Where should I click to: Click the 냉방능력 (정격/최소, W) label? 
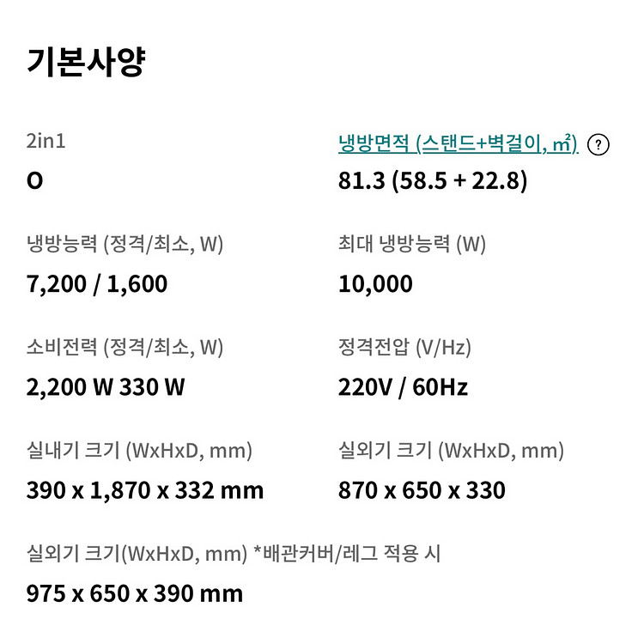(x=125, y=244)
